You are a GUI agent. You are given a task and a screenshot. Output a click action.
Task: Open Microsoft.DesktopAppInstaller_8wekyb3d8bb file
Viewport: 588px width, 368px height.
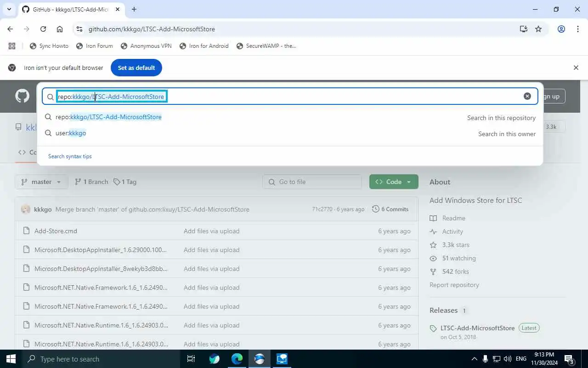click(101, 269)
